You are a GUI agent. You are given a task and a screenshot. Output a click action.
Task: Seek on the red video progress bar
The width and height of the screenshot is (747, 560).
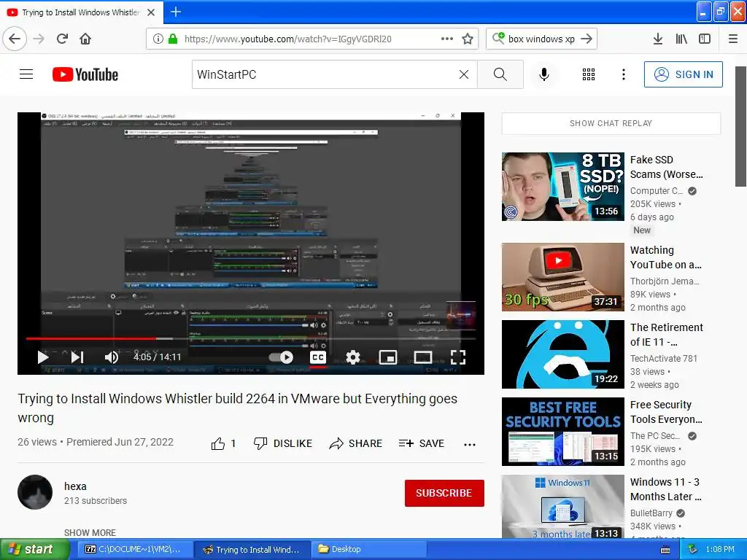coord(251,338)
